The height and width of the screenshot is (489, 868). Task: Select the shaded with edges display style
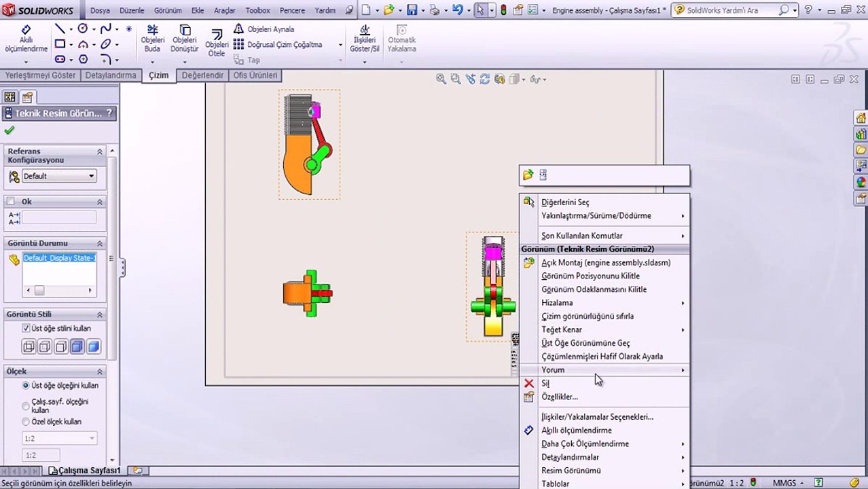click(77, 347)
